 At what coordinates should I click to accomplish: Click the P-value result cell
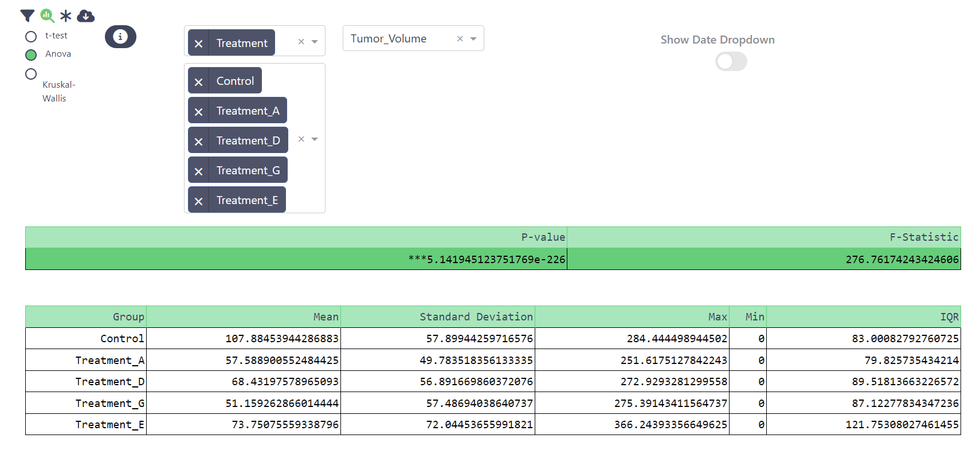(x=296, y=259)
